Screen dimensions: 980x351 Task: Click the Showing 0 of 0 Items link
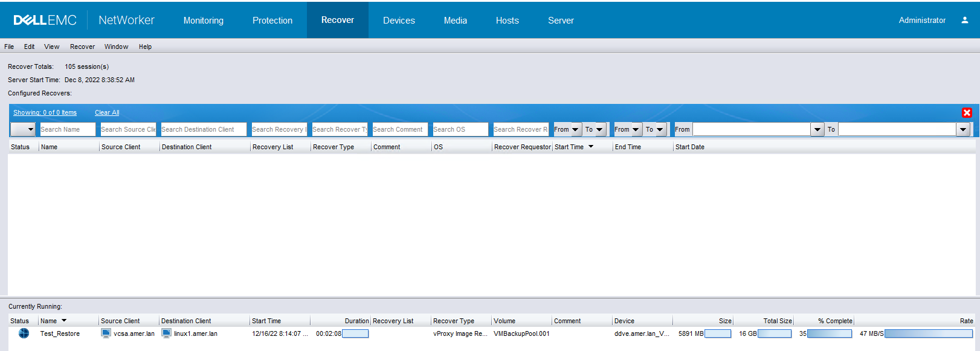[x=45, y=112]
